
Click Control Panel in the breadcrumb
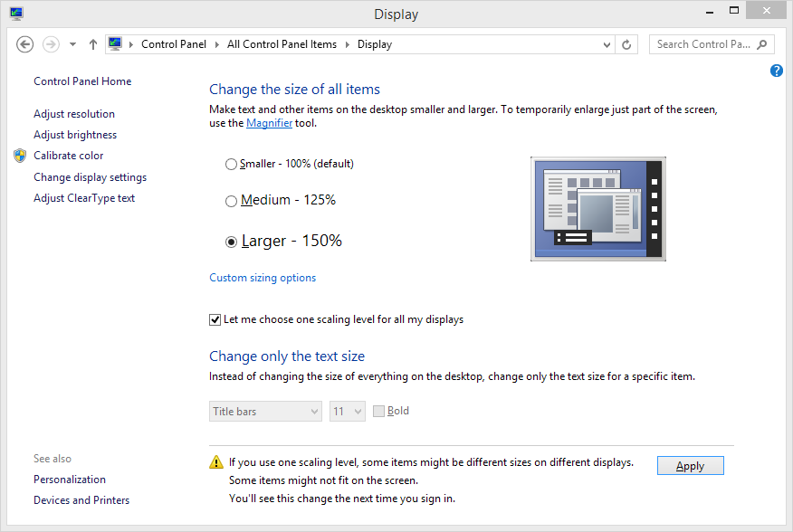[x=174, y=44]
